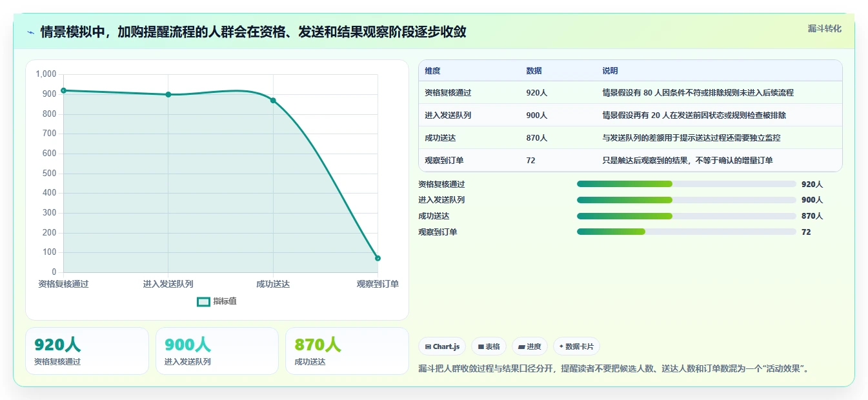Viewport: 868px width, 400px height.
Task: Click the 进度 chip
Action: (x=529, y=346)
